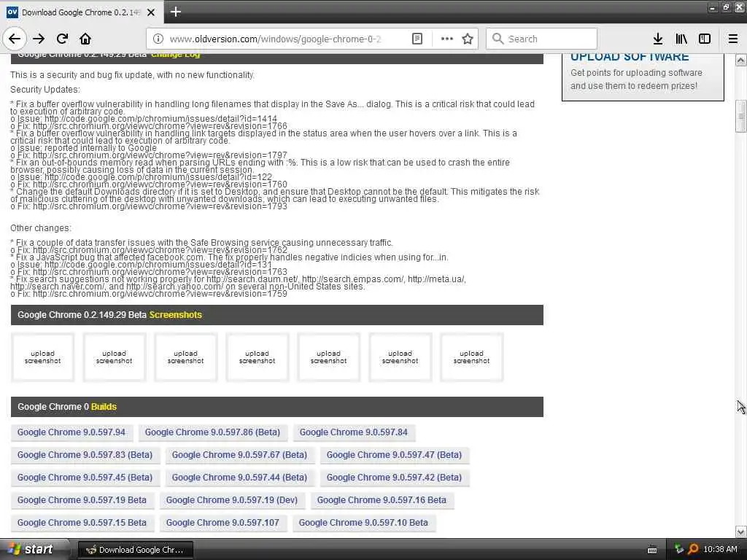
Task: Open the Builds heading link
Action: click(x=104, y=407)
